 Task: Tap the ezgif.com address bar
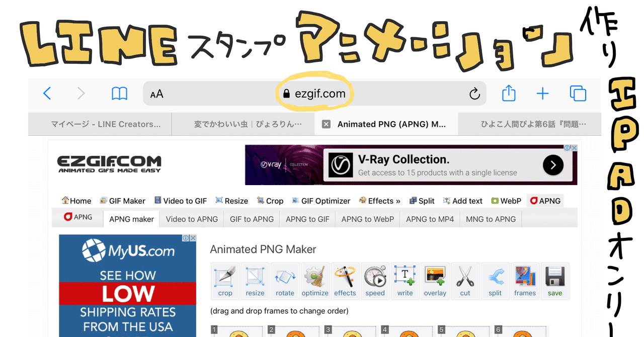tap(314, 94)
